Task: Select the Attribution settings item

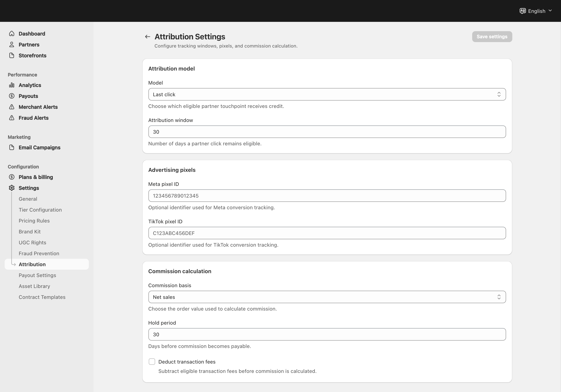Action: point(47,264)
